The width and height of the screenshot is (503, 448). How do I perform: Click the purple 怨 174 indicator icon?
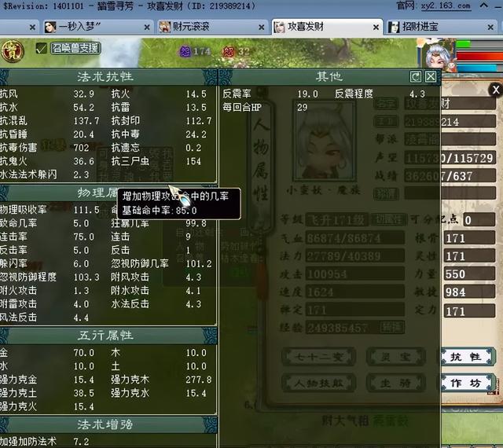coord(185,51)
